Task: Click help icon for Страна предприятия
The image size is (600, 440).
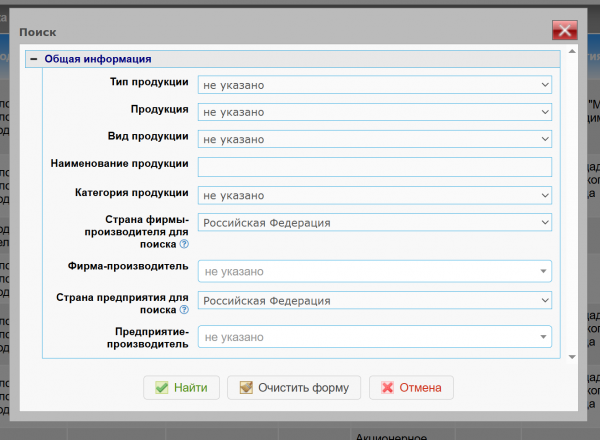Action: coord(184,310)
